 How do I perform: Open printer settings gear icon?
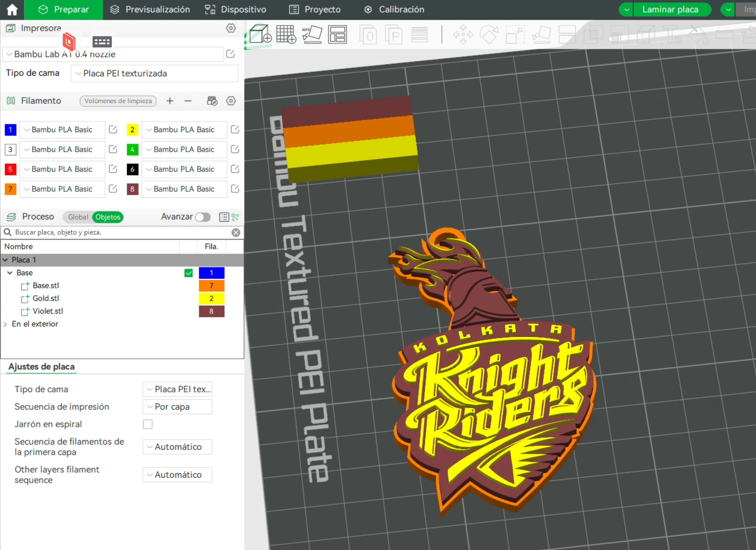[x=231, y=28]
